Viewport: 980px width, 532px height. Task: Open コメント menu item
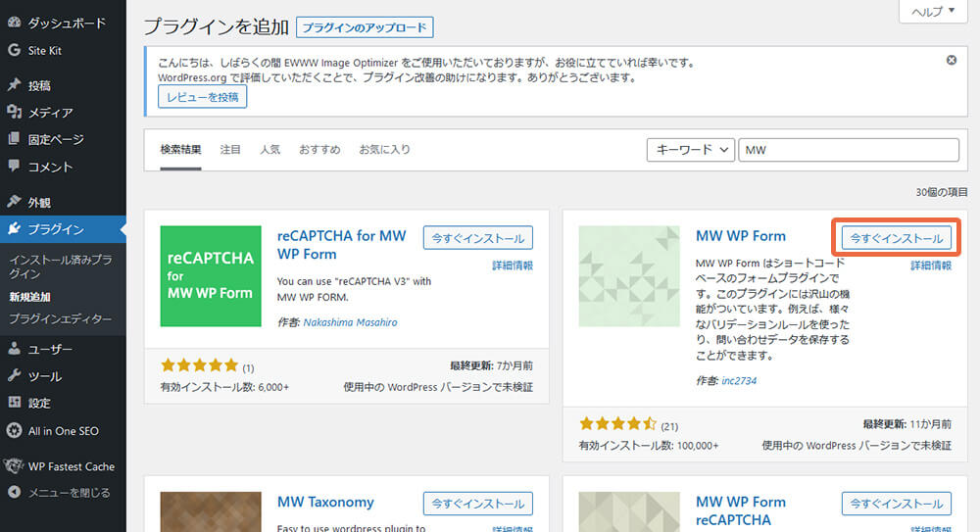(50, 167)
